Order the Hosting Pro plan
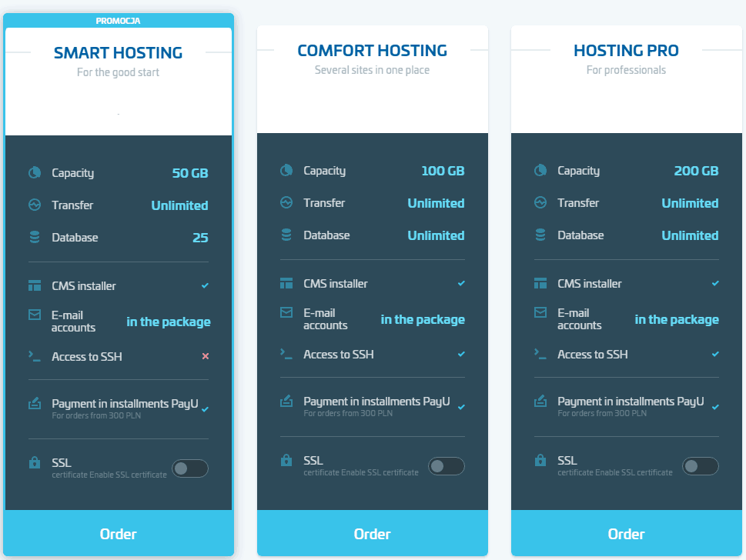Image resolution: width=746 pixels, height=560 pixels. [x=627, y=533]
